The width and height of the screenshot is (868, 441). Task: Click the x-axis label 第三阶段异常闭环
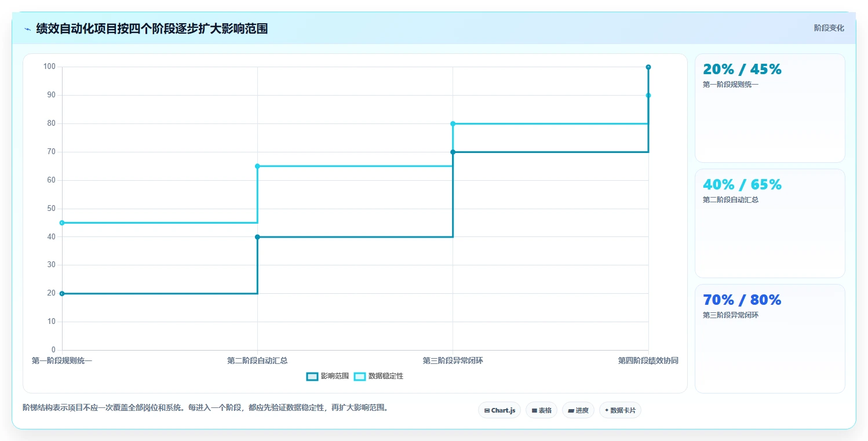[453, 361]
